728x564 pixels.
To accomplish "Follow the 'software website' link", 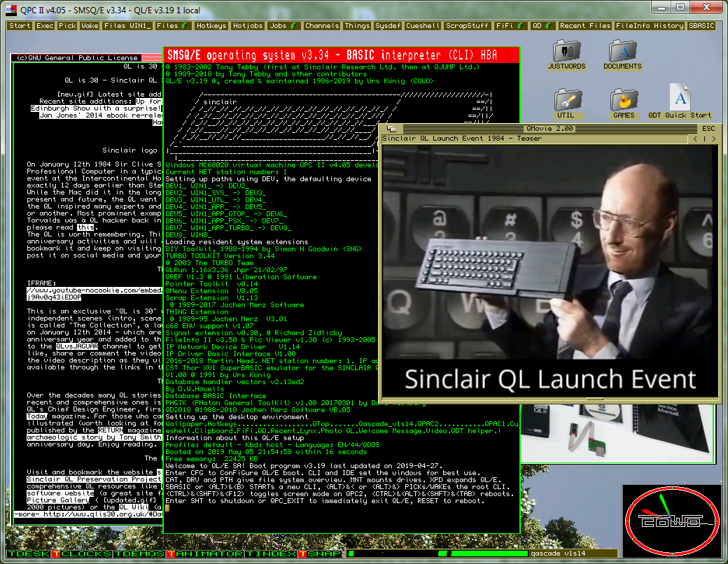I will pyautogui.click(x=60, y=493).
